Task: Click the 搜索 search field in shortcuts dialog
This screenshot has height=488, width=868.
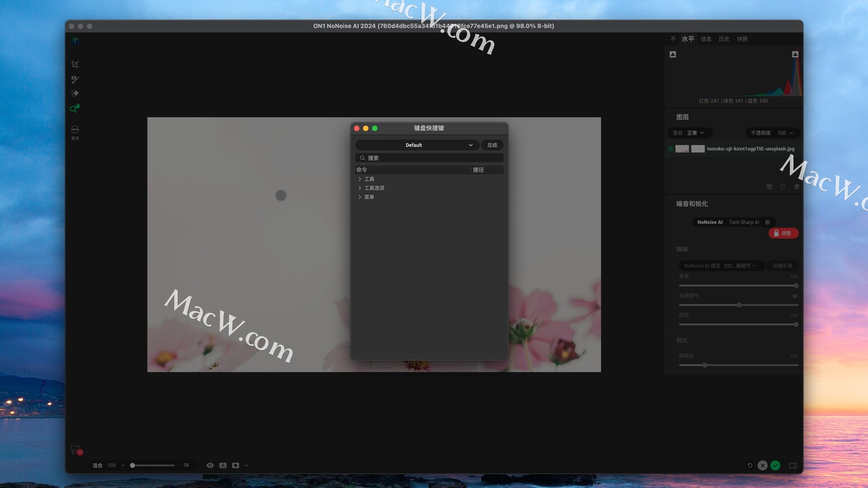Action: click(429, 158)
